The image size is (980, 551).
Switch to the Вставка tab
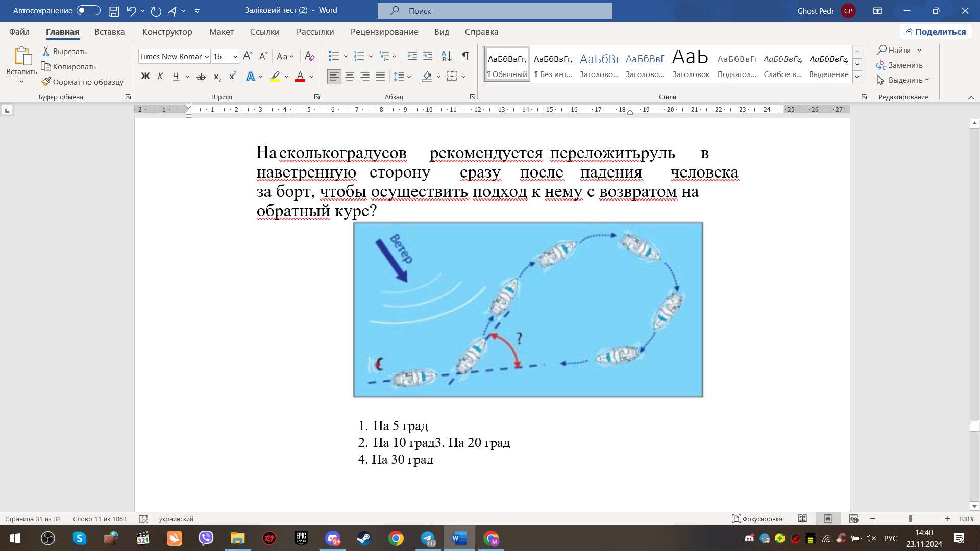(109, 32)
